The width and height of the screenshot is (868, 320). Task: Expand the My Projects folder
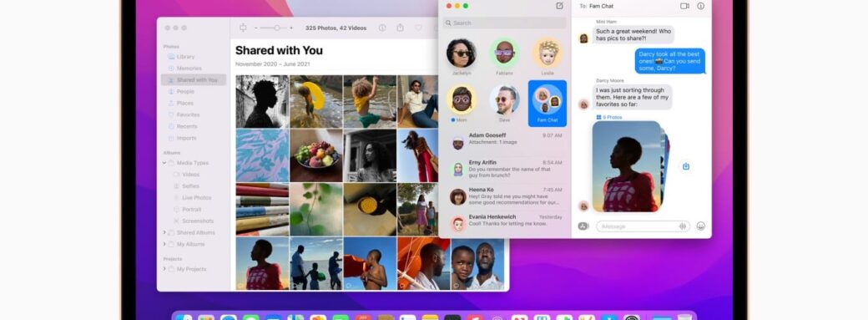pyautogui.click(x=164, y=269)
